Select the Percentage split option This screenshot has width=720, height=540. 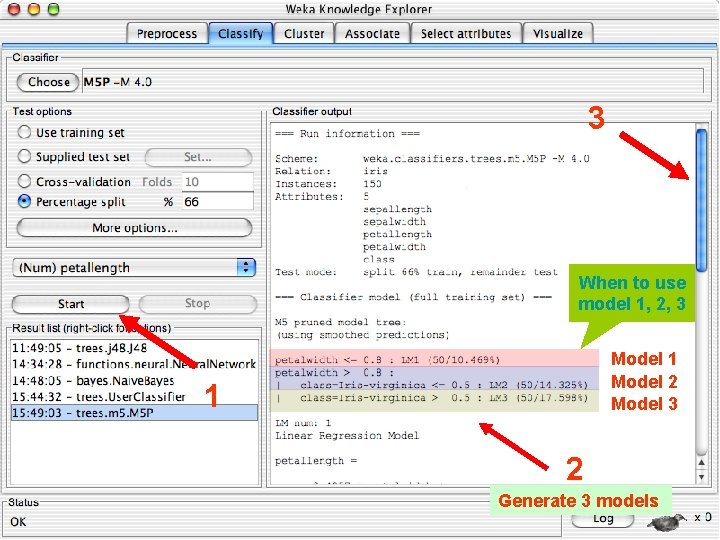click(x=24, y=202)
